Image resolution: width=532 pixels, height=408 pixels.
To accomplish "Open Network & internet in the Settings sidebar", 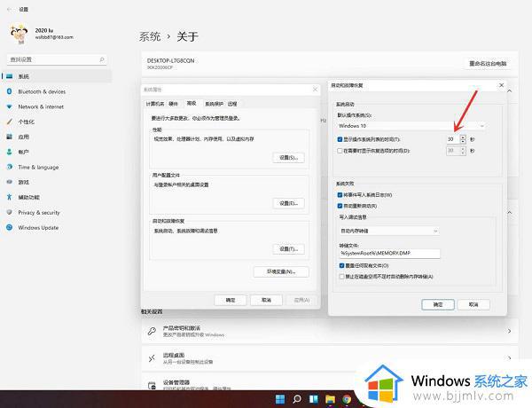I will click(x=57, y=106).
